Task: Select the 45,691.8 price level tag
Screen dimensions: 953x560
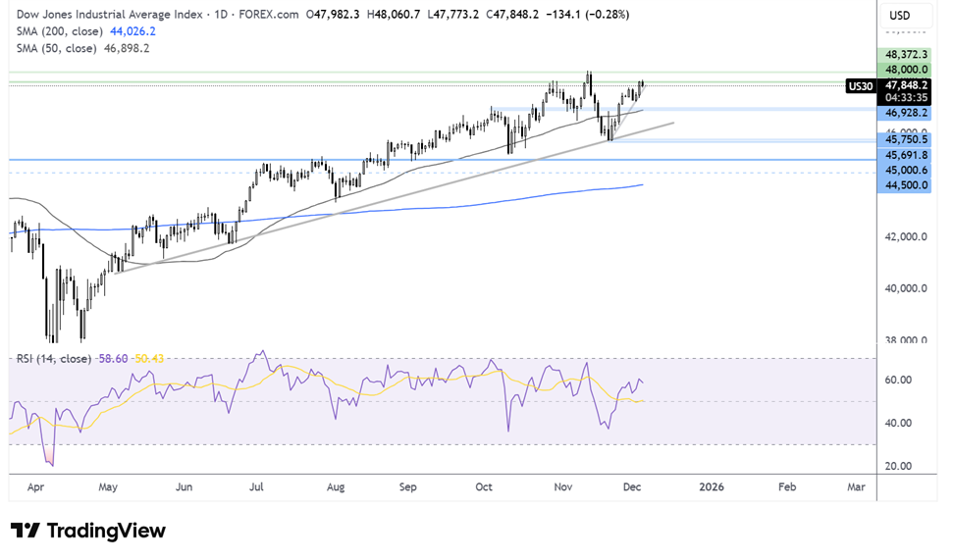Action: [x=904, y=156]
